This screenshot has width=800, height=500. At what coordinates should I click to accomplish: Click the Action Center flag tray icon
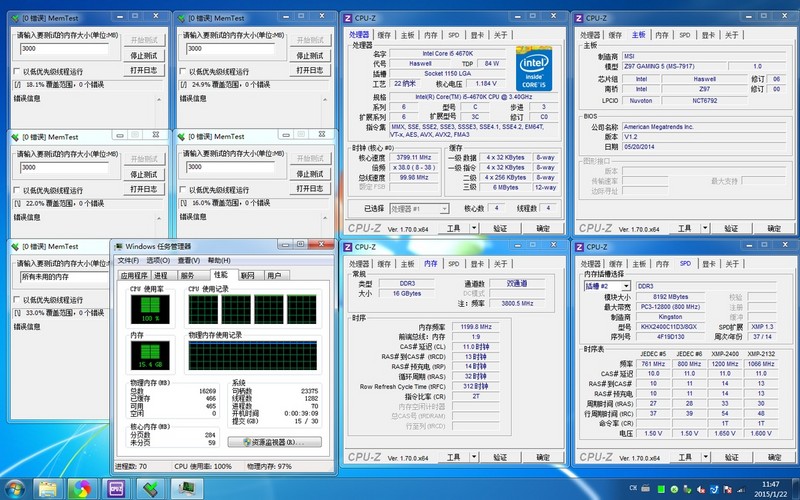pyautogui.click(x=728, y=489)
